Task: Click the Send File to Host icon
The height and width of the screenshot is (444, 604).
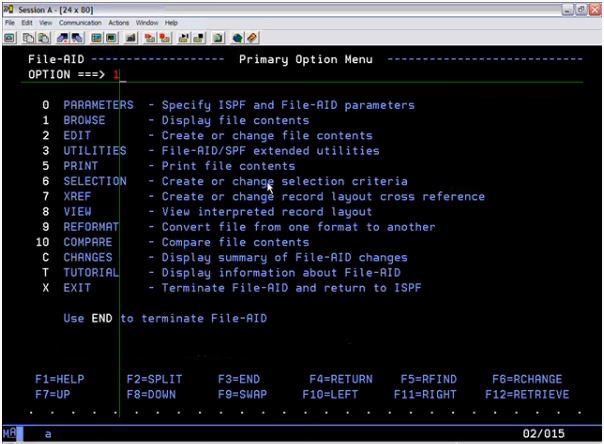Action: (x=62, y=38)
